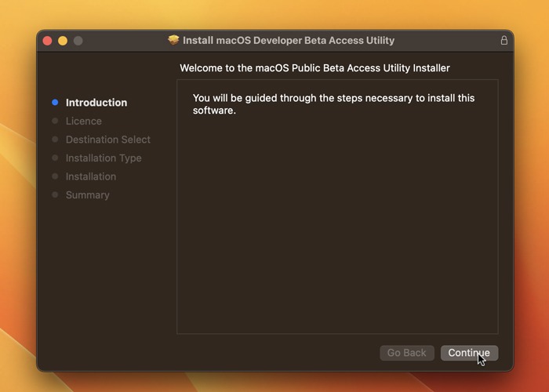This screenshot has width=549, height=392.
Task: Click the grey bullet next to Licence
Action: [x=55, y=121]
